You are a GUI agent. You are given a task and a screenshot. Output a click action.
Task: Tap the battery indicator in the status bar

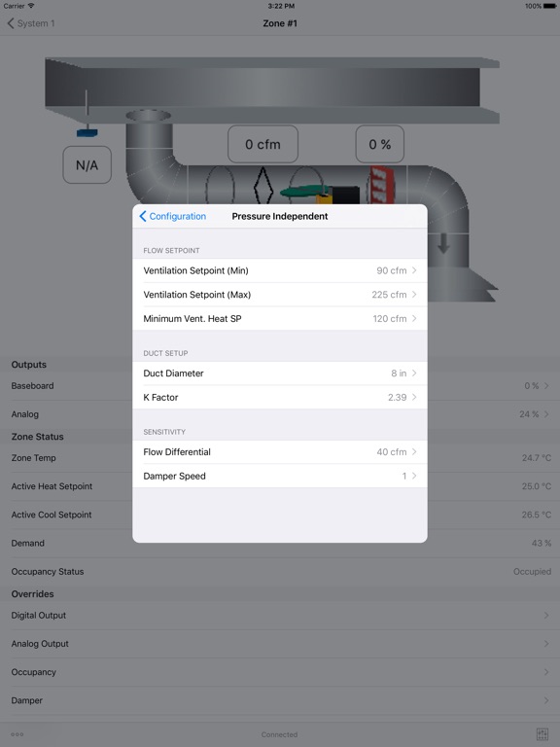pyautogui.click(x=549, y=6)
